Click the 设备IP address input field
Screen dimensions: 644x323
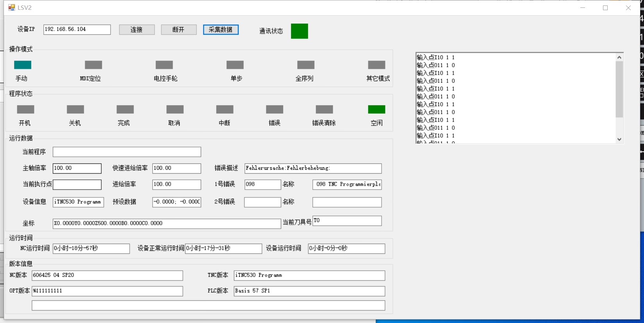(77, 30)
